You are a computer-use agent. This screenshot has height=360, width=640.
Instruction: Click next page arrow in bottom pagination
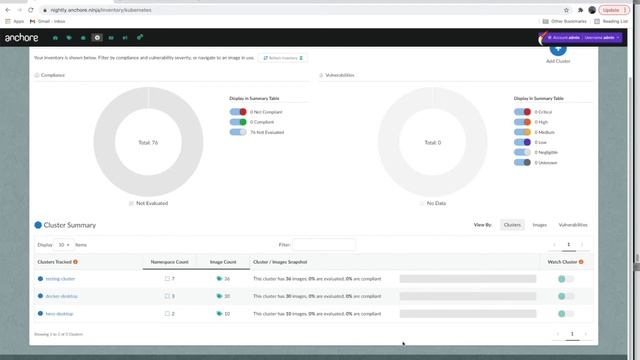586,334
